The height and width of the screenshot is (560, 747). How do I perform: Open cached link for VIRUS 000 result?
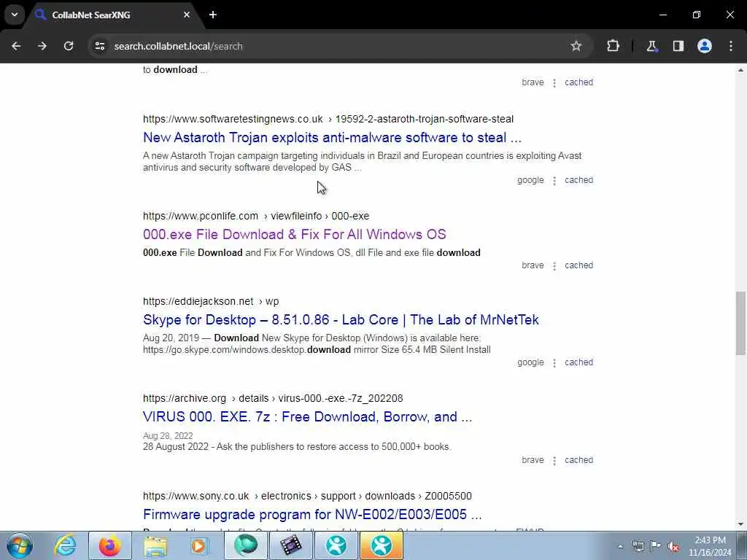coord(578,460)
